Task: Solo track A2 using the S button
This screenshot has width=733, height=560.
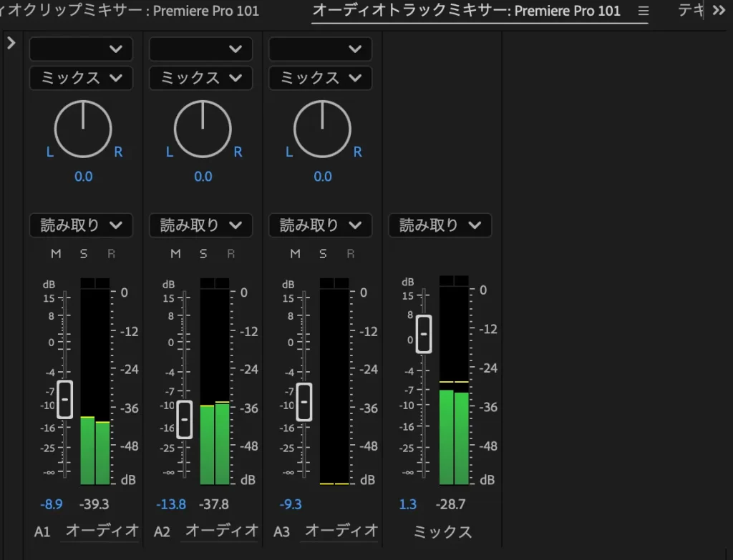Action: coord(203,253)
